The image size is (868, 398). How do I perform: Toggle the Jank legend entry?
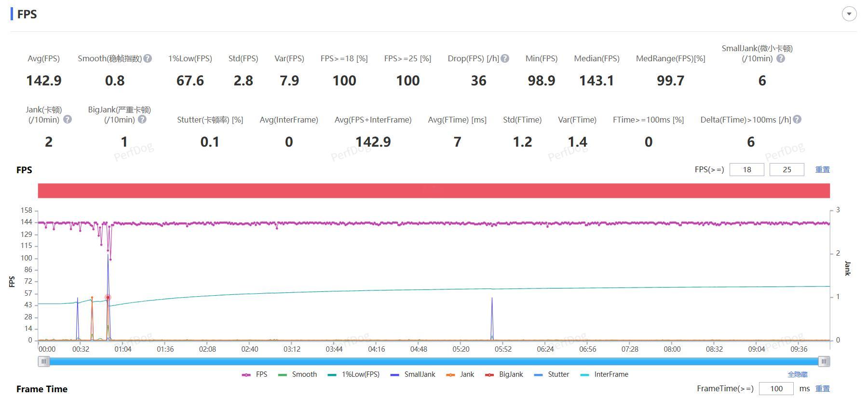[x=460, y=374]
